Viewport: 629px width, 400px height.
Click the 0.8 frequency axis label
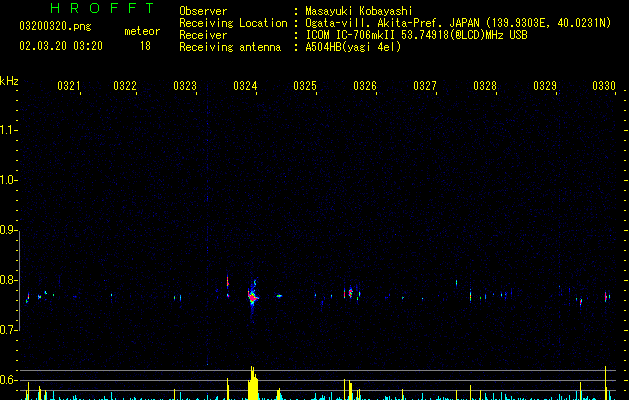tap(7, 280)
